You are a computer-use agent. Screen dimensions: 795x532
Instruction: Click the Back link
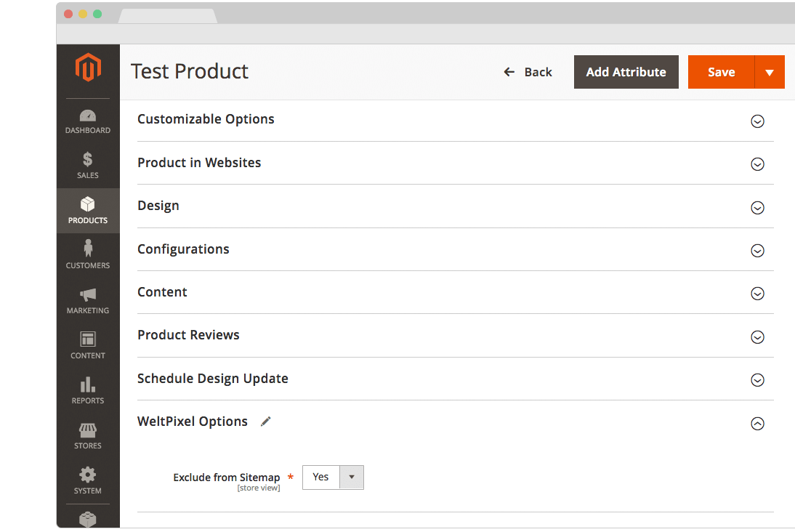(x=528, y=72)
